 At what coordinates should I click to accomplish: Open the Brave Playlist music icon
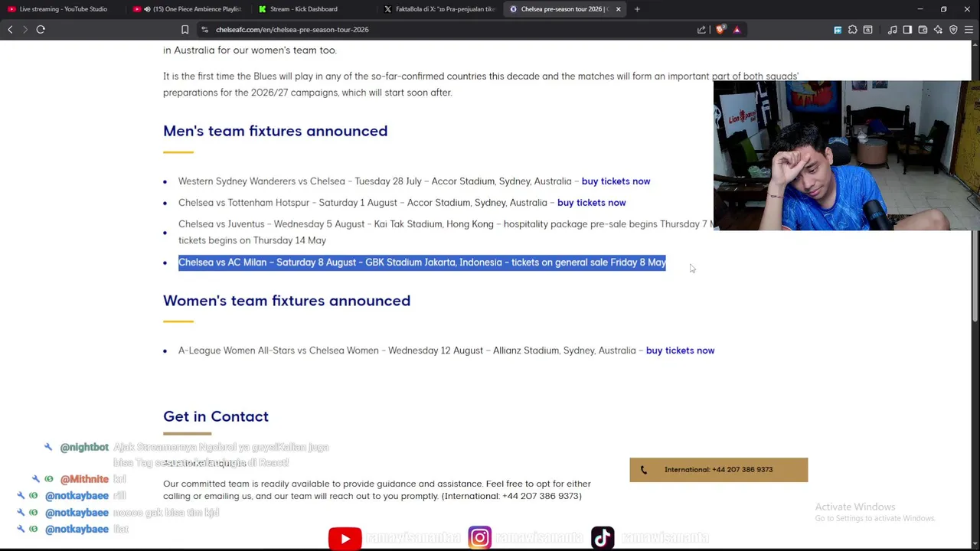pos(893,30)
